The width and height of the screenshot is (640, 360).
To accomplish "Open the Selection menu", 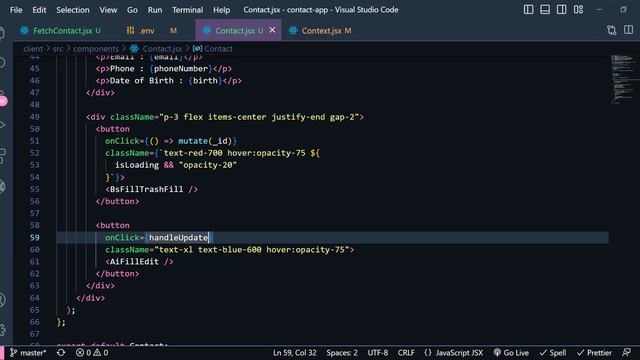I will [x=73, y=10].
